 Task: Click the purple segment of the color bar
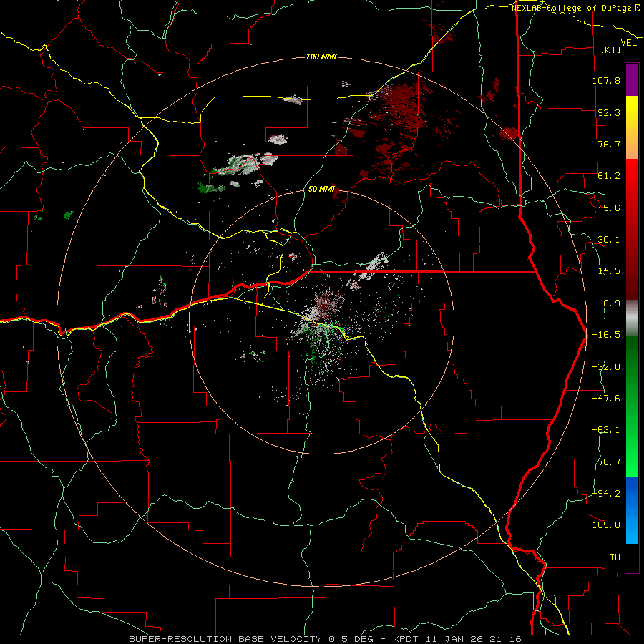click(632, 79)
